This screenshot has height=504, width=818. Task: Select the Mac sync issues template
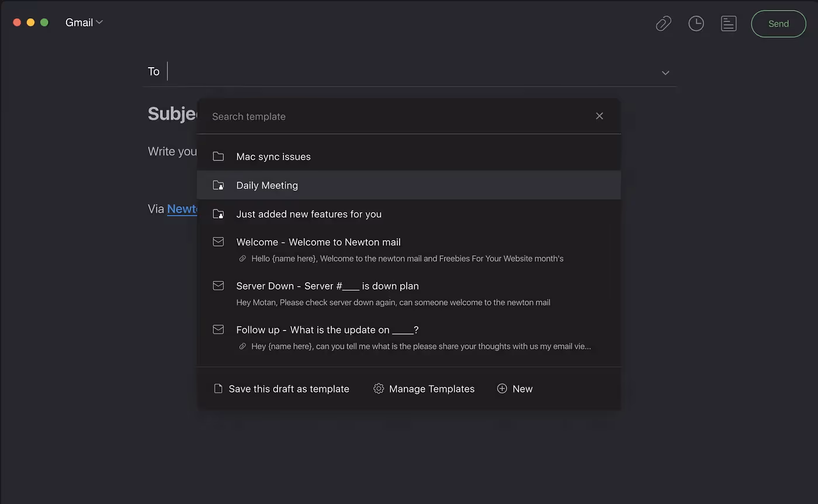pos(273,156)
